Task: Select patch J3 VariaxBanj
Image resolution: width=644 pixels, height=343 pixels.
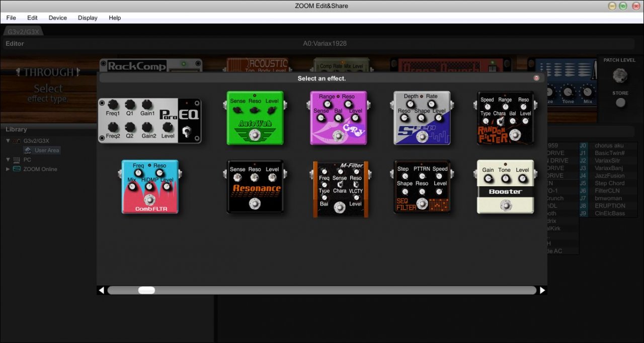Action: pos(608,168)
